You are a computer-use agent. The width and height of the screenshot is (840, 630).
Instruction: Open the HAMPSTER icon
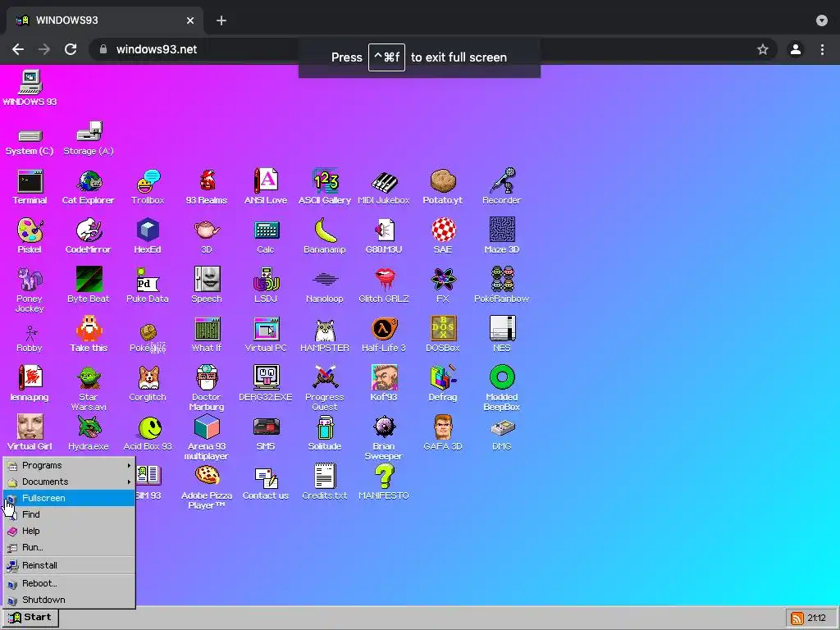click(325, 335)
